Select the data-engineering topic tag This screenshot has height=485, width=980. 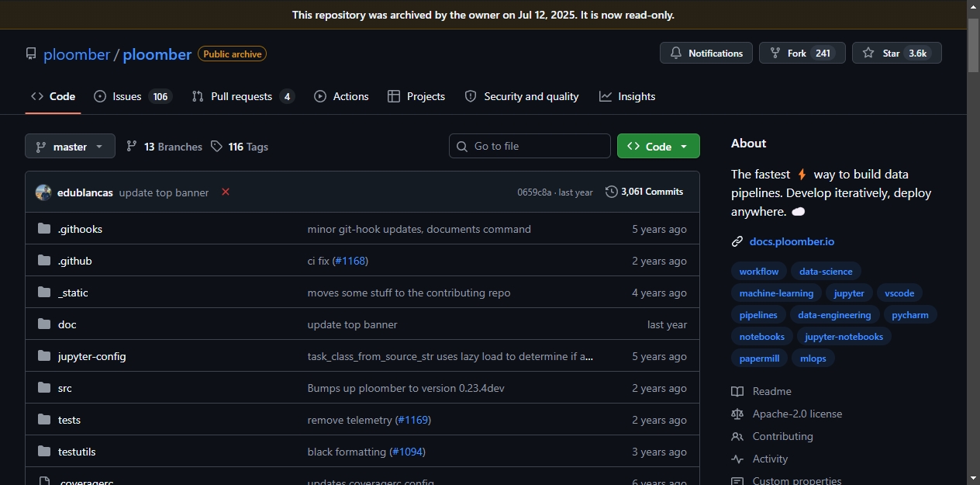point(834,315)
